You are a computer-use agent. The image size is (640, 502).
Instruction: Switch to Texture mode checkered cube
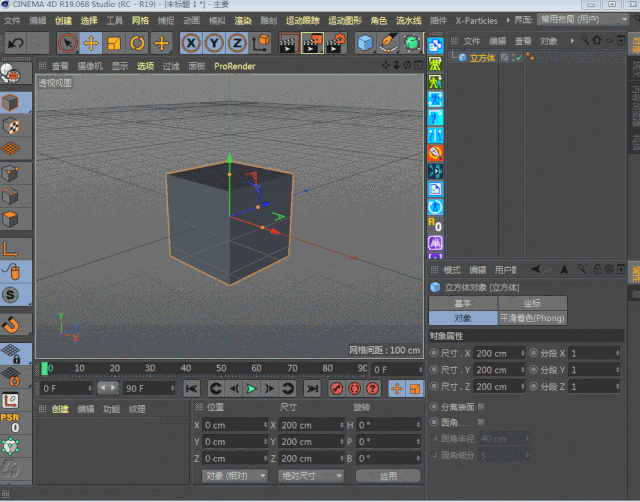tap(11, 126)
